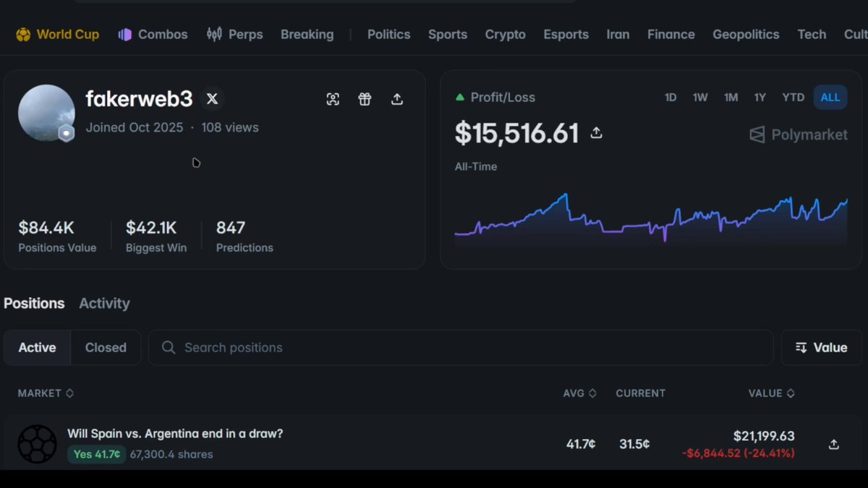Image resolution: width=868 pixels, height=488 pixels.
Task: Click the "$84.4K" positions value
Action: 46,228
